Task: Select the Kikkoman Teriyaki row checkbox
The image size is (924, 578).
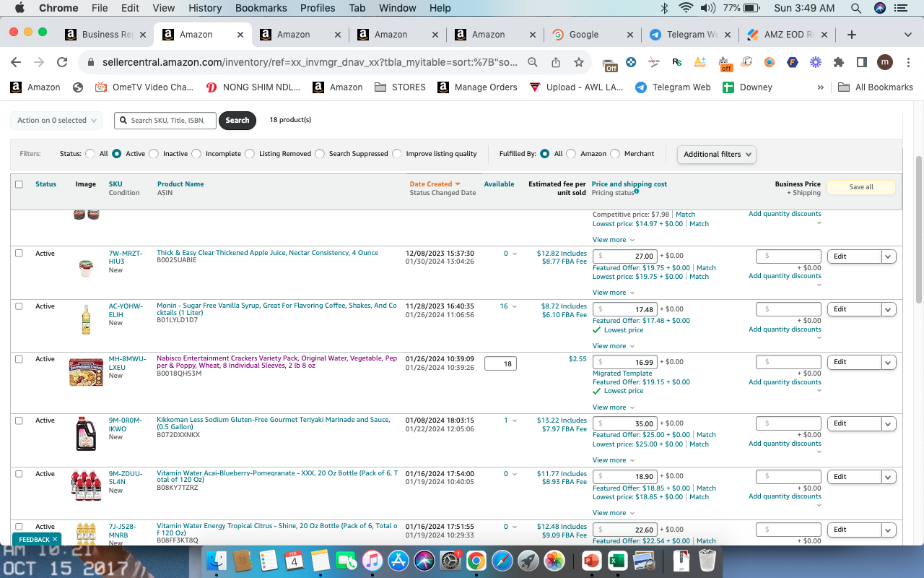Action: (19, 420)
